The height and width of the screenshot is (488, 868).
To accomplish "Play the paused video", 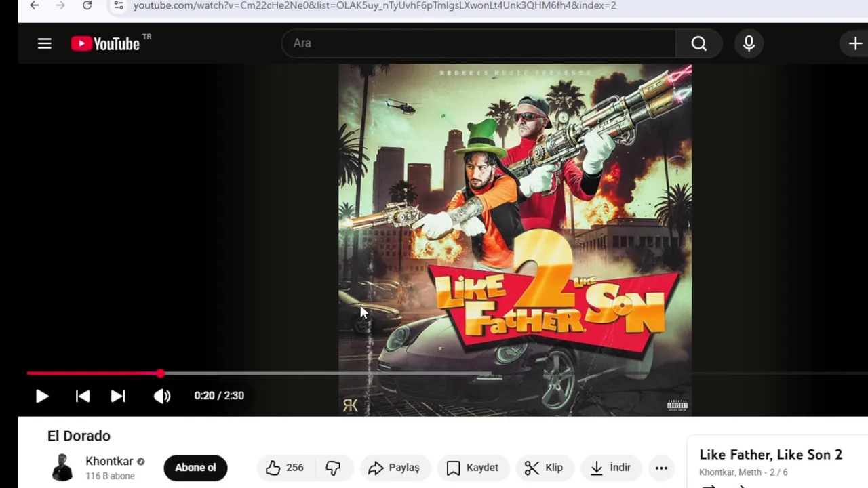I will click(41, 396).
